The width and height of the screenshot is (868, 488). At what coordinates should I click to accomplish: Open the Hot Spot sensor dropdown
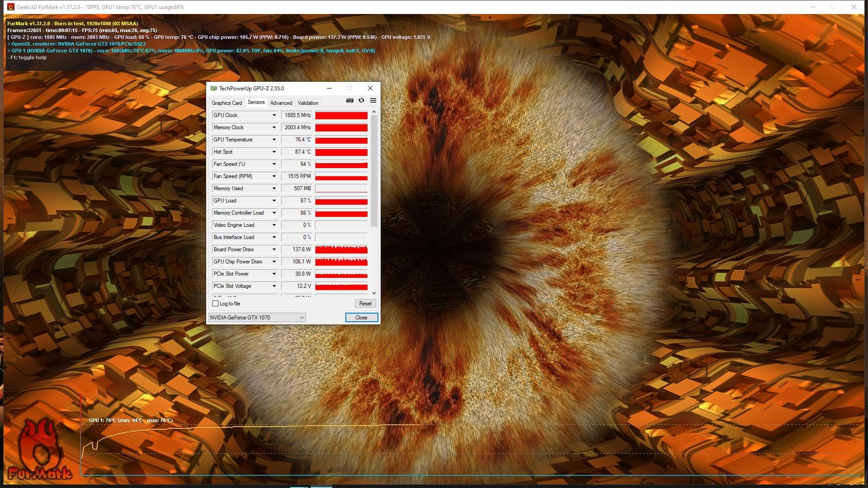click(x=274, y=152)
